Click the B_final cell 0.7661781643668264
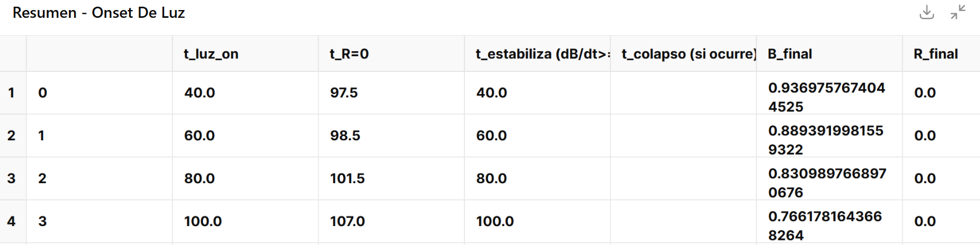Image resolution: width=980 pixels, height=245 pixels. pyautogui.click(x=825, y=226)
